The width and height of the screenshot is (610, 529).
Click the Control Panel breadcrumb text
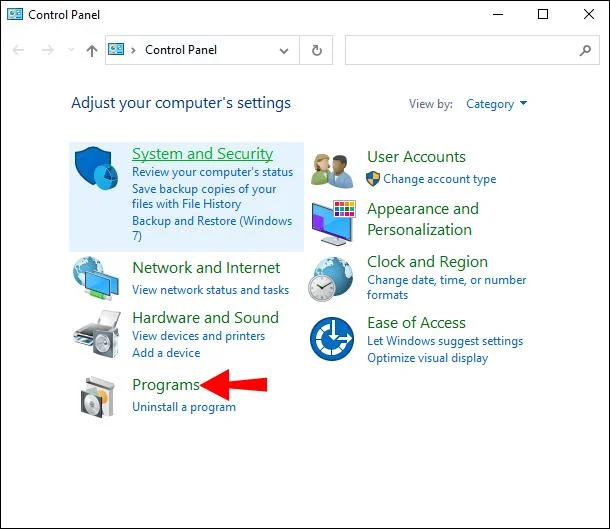181,50
